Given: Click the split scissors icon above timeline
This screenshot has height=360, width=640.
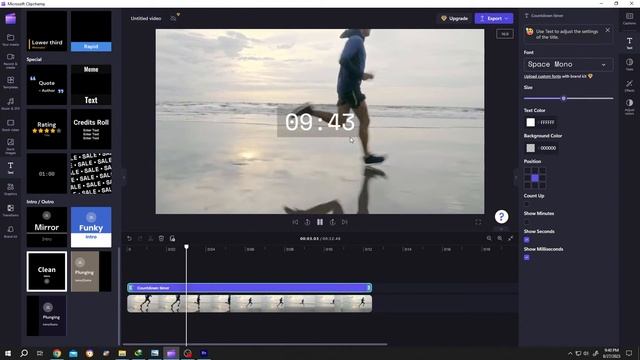Looking at the screenshot, I should pyautogui.click(x=151, y=238).
